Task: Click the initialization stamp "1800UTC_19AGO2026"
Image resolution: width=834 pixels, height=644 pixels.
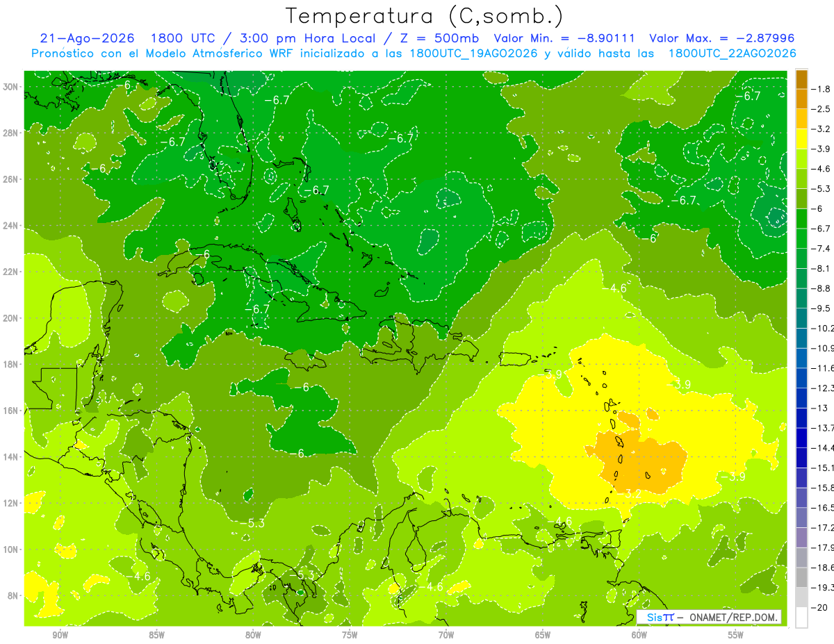Action: point(473,53)
